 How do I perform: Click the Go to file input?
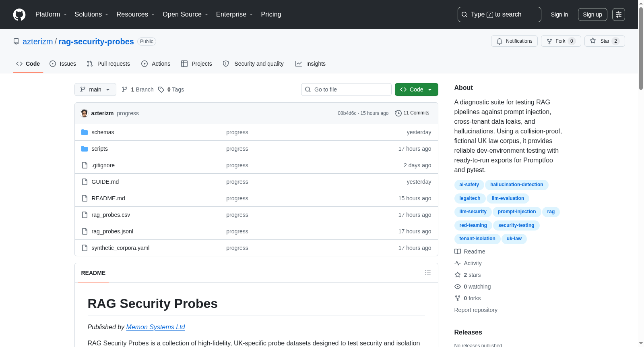point(346,89)
